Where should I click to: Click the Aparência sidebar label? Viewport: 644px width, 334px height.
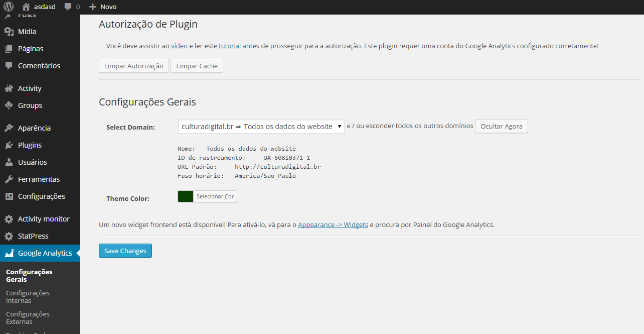pyautogui.click(x=35, y=128)
